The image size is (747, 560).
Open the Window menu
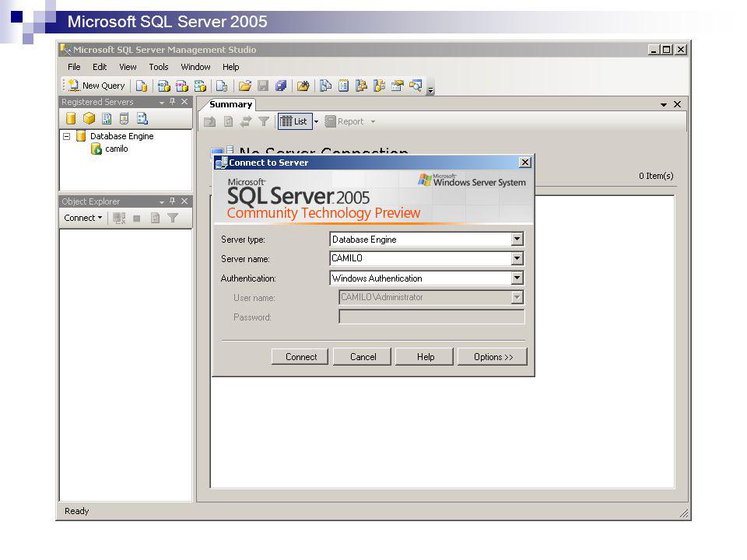point(195,67)
